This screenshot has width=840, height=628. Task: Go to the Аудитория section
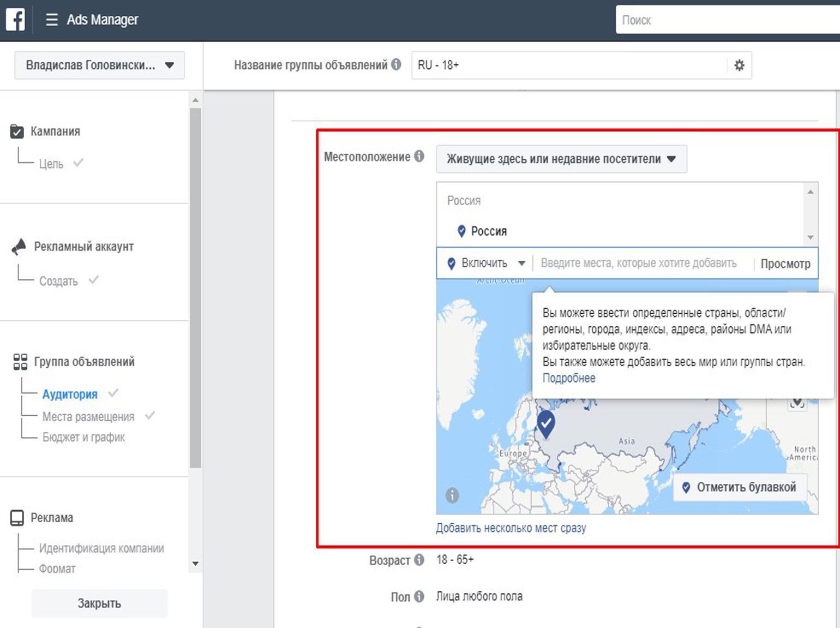(x=70, y=394)
